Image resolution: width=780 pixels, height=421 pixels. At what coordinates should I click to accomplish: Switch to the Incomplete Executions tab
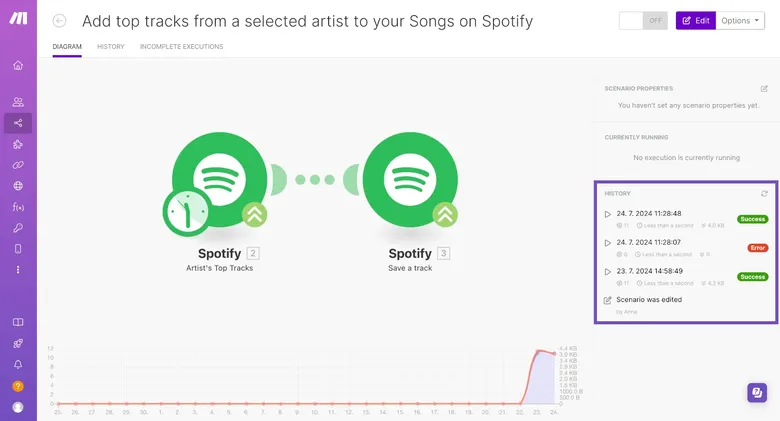182,46
